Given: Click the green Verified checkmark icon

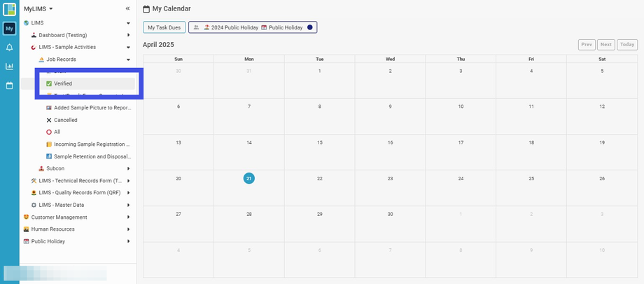Looking at the screenshot, I should (49, 83).
